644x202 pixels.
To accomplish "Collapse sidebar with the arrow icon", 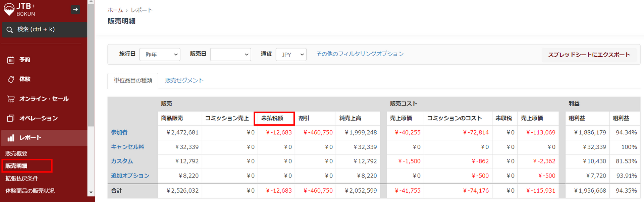I will (75, 9).
